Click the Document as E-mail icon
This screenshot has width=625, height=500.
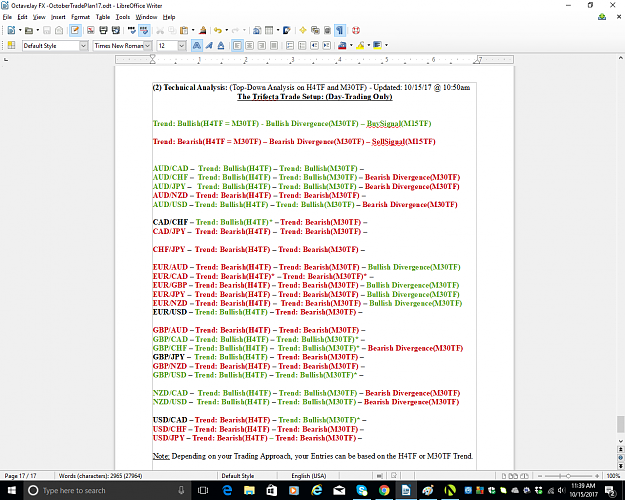[59, 30]
